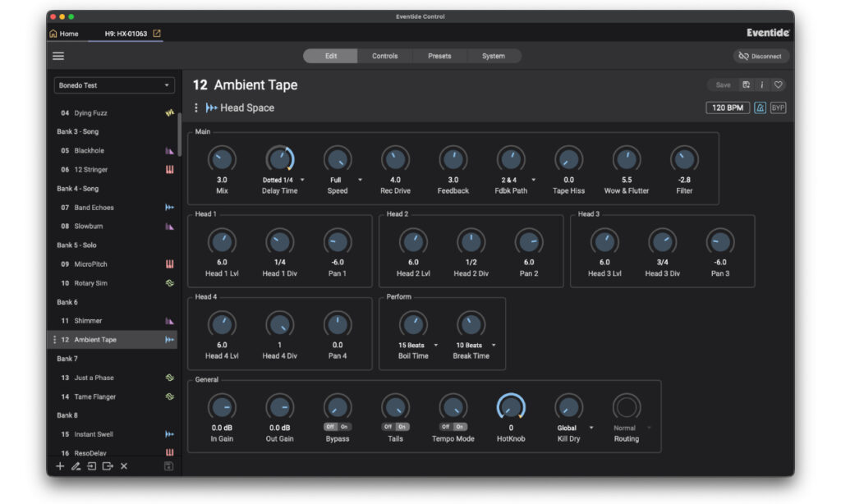
Task: Open the Fdbk Path 2 & 4 dropdown arrow
Action: click(x=533, y=180)
